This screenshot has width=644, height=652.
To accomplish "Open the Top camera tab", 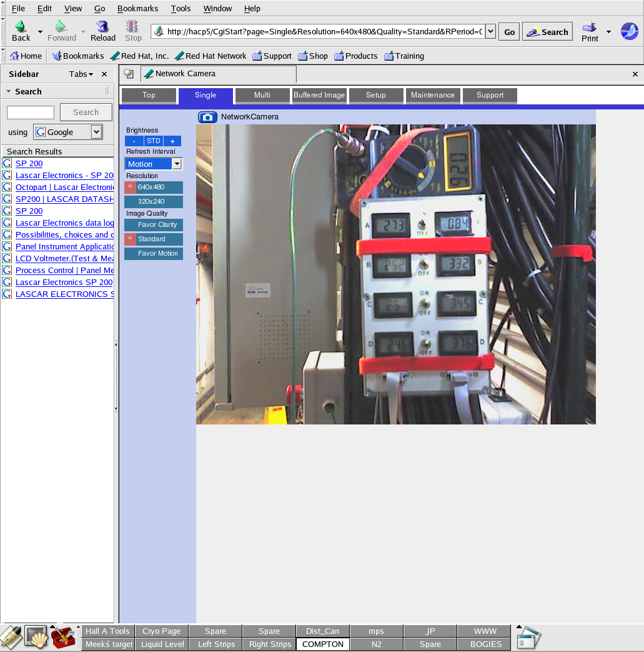I will coord(149,95).
